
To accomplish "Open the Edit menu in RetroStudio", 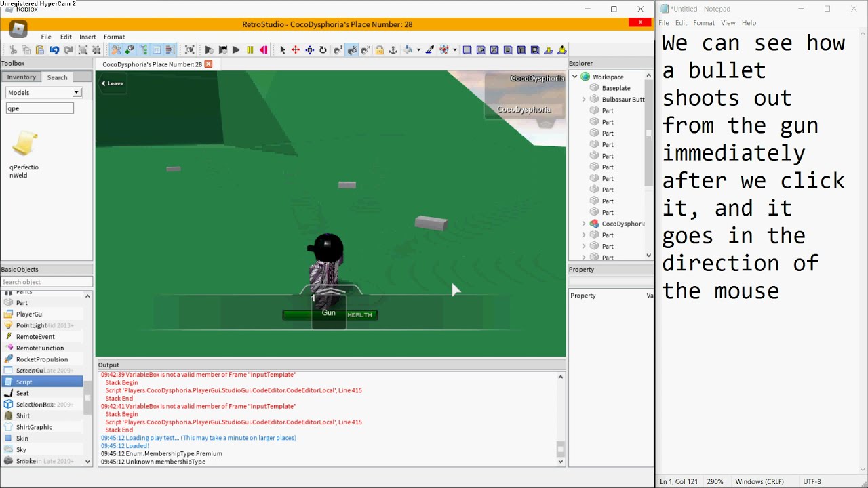I will tap(66, 37).
